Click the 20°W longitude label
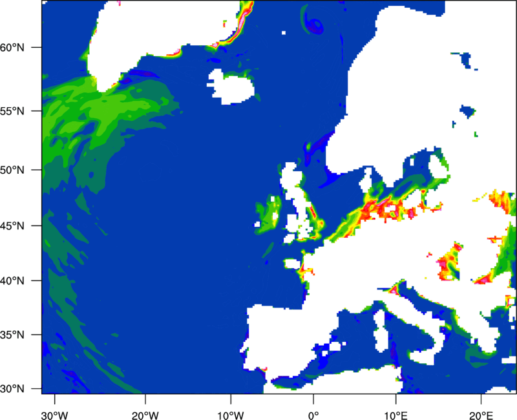517x420 pixels. point(145,415)
